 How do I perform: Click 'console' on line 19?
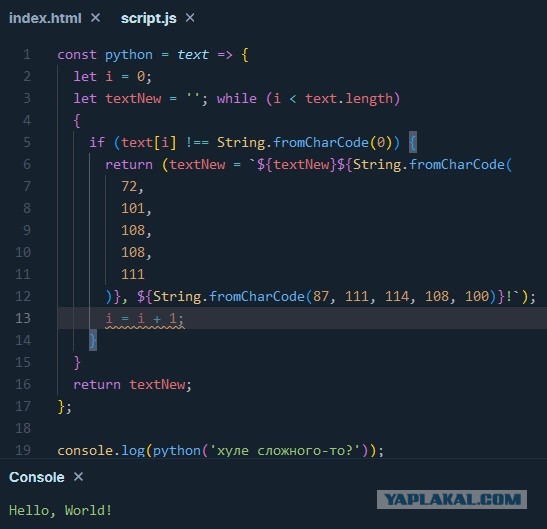(x=85, y=450)
